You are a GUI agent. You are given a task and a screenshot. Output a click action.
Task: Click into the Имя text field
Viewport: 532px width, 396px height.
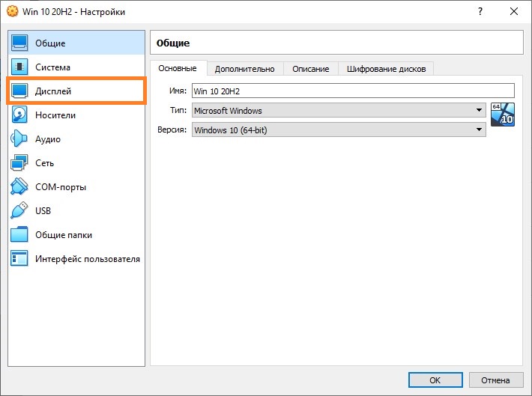pos(352,91)
